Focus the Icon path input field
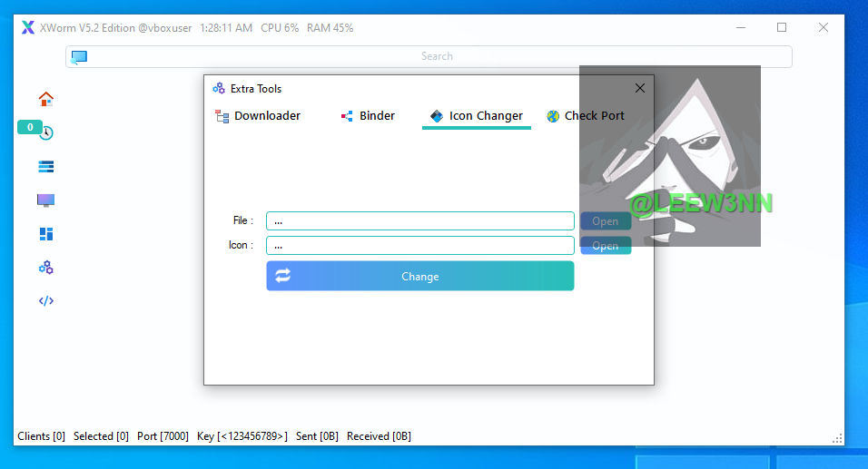Viewport: 868px width, 469px height. click(419, 245)
